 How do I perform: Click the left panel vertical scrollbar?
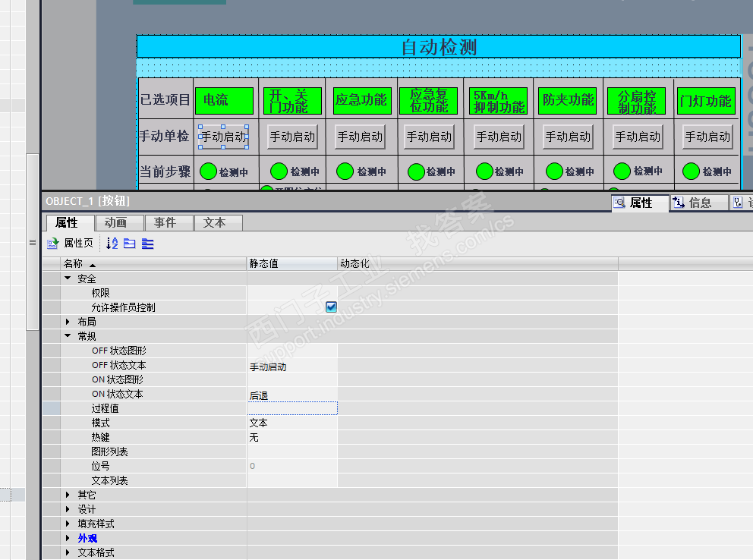click(32, 242)
